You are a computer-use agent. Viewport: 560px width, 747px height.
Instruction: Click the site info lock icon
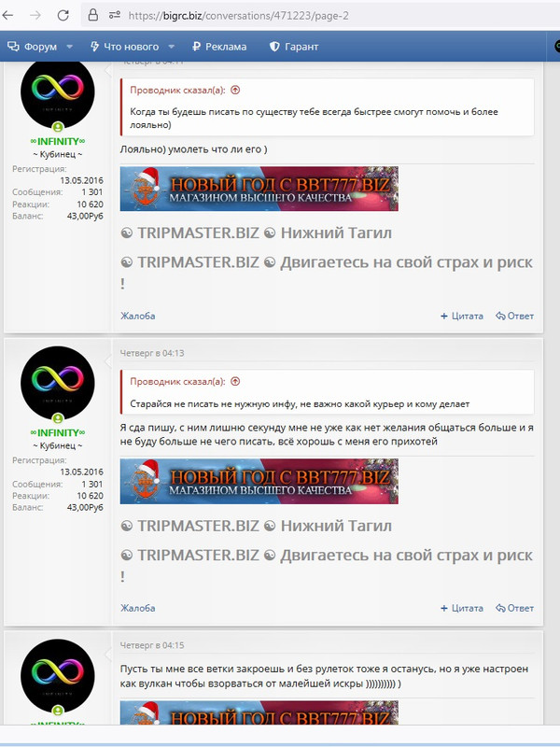pos(93,15)
